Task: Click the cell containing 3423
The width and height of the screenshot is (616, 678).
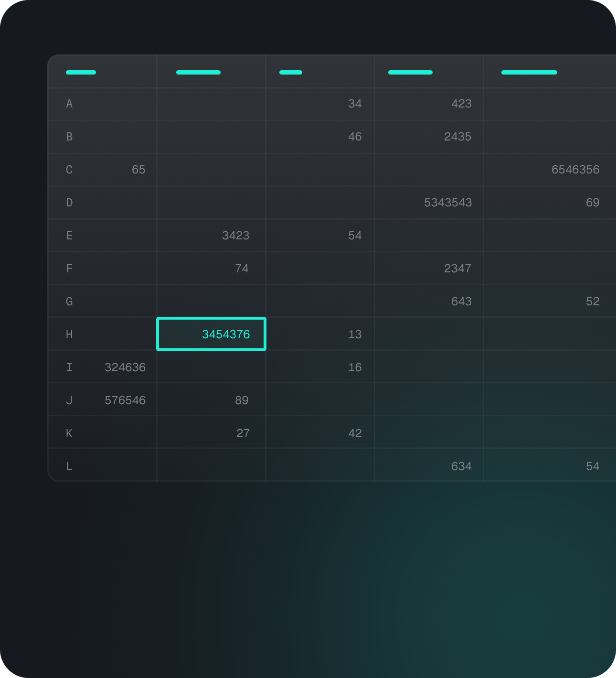Action: pyautogui.click(x=235, y=236)
